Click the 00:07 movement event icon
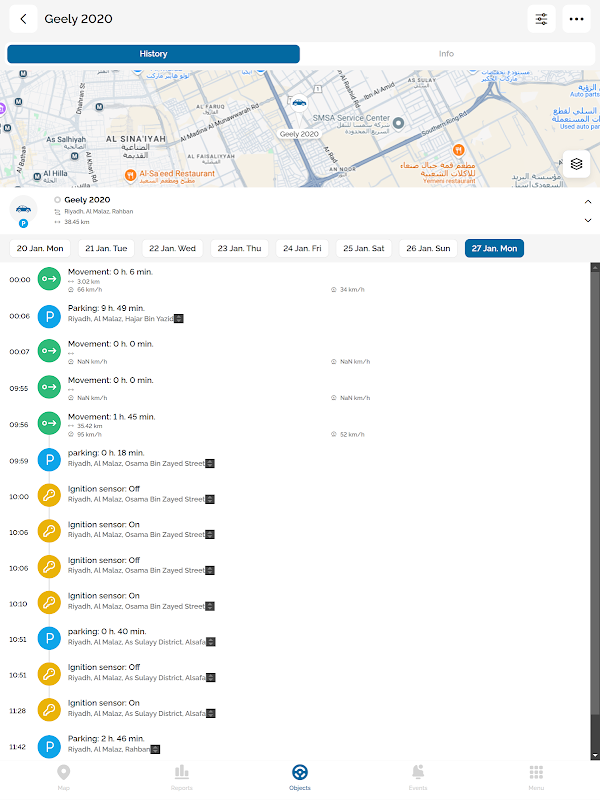 [49, 351]
